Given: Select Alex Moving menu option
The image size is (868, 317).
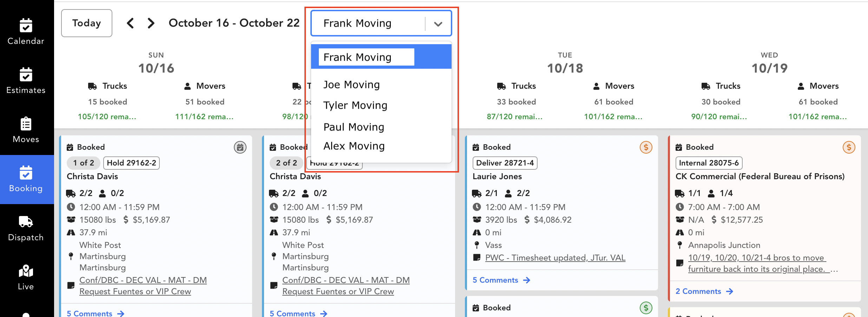Looking at the screenshot, I should (354, 146).
